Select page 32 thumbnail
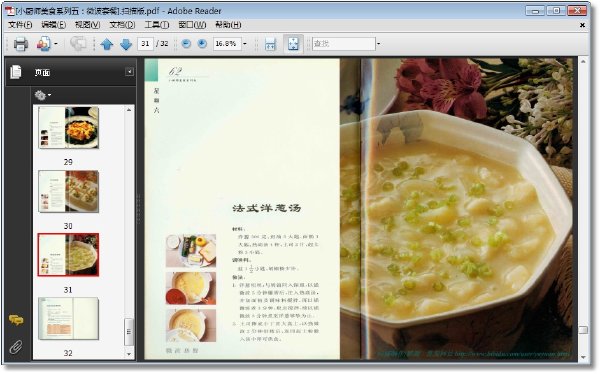Viewport: 600px width, 374px height. (x=68, y=318)
